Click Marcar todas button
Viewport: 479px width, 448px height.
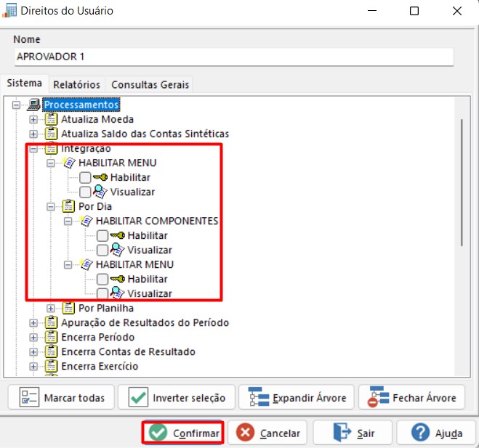(61, 397)
